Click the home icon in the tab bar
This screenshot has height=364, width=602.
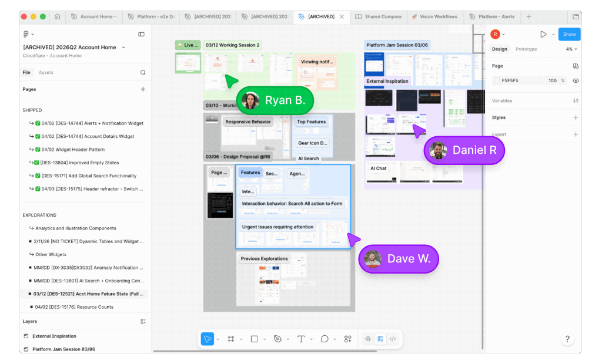[57, 16]
